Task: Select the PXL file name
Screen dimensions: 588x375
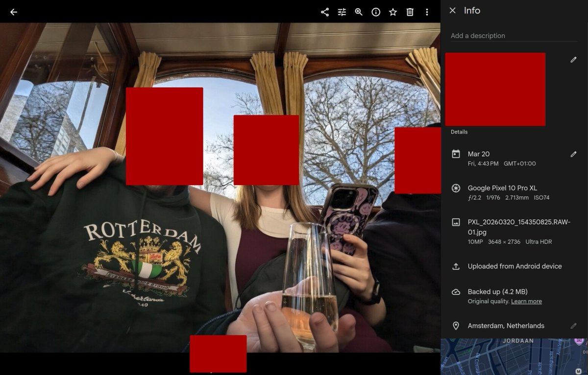Action: [519, 227]
